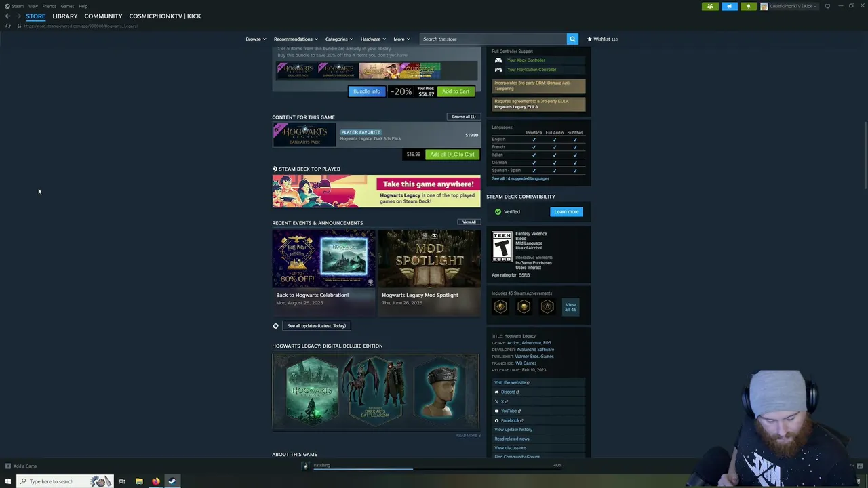Screen dimensions: 868x488
Task: Expand the Browse dropdown
Action: [256, 39]
